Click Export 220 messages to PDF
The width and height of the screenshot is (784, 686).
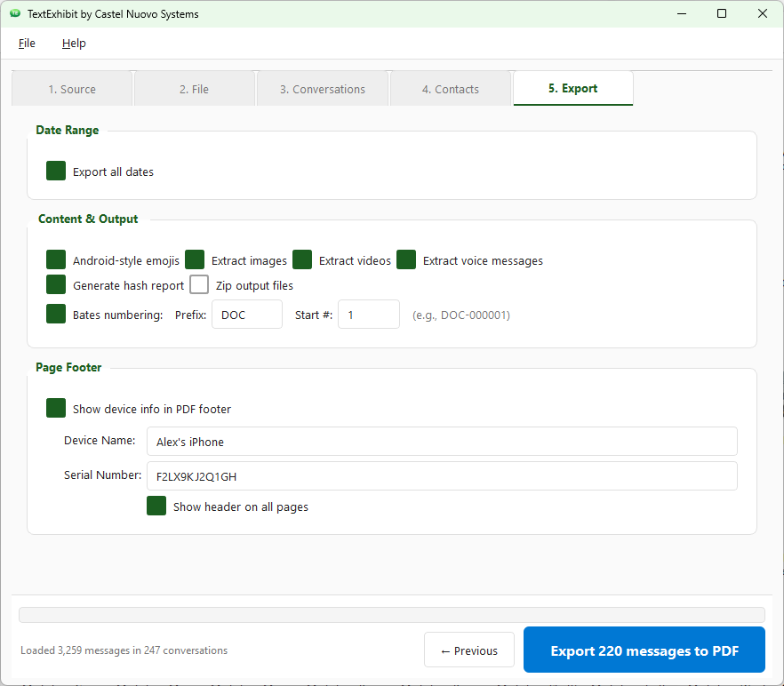pos(644,650)
